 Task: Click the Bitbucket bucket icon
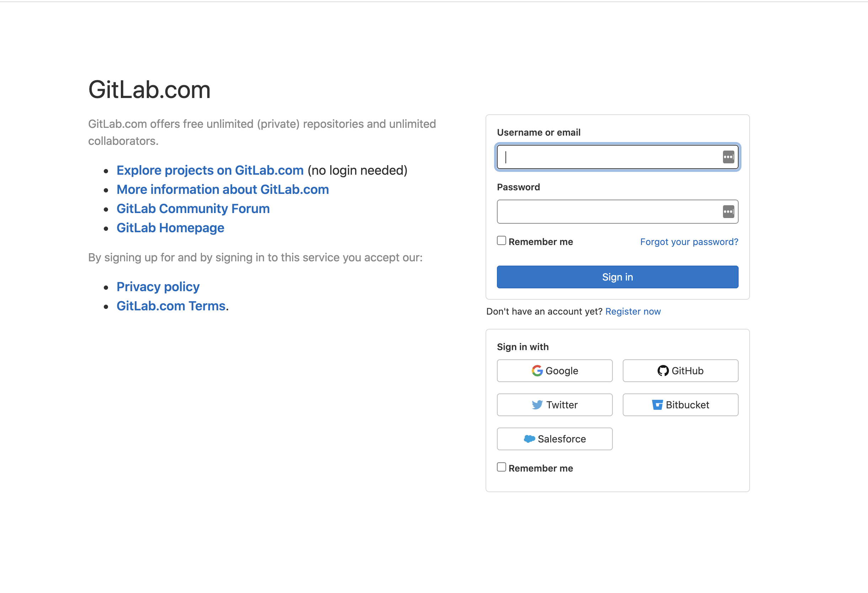(x=657, y=404)
